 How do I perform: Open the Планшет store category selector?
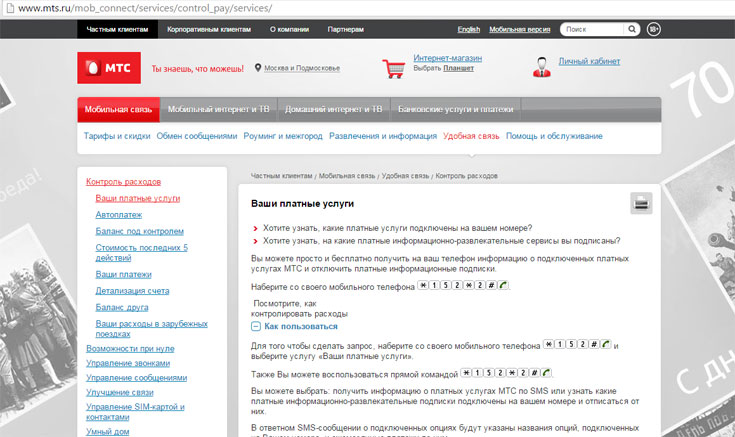pyautogui.click(x=459, y=68)
